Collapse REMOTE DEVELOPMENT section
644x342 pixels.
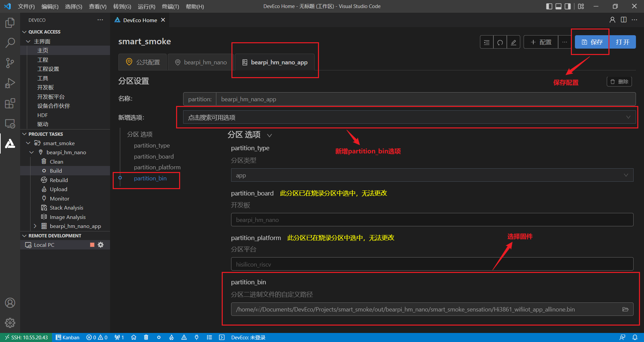pyautogui.click(x=24, y=236)
